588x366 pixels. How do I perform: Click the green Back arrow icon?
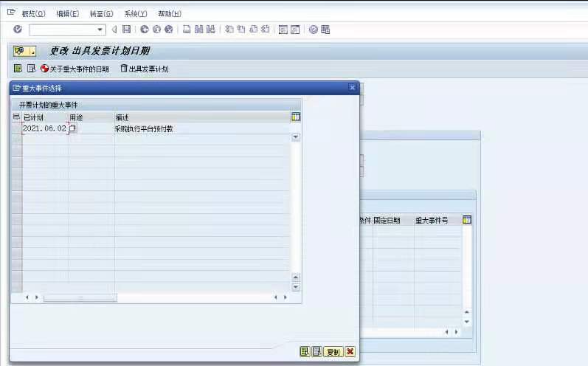click(145, 30)
